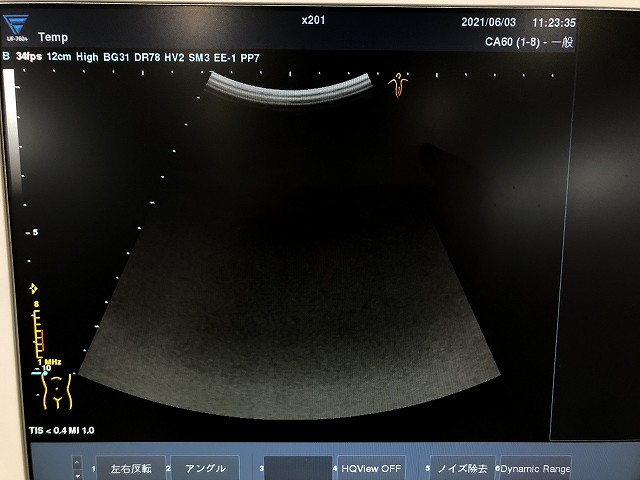The height and width of the screenshot is (480, 640).
Task: Click the blank soft key number 3
Action: pyautogui.click(x=298, y=468)
